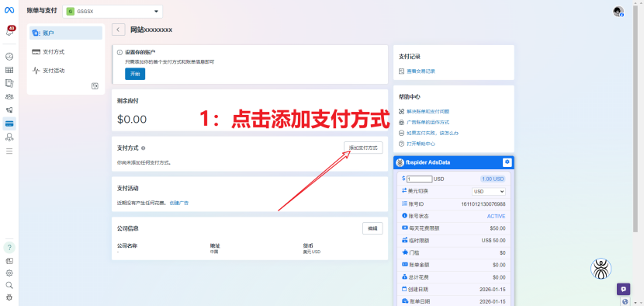This screenshot has height=306, width=644.
Task: Click account ID 1611012130076988
Action: [483, 203]
